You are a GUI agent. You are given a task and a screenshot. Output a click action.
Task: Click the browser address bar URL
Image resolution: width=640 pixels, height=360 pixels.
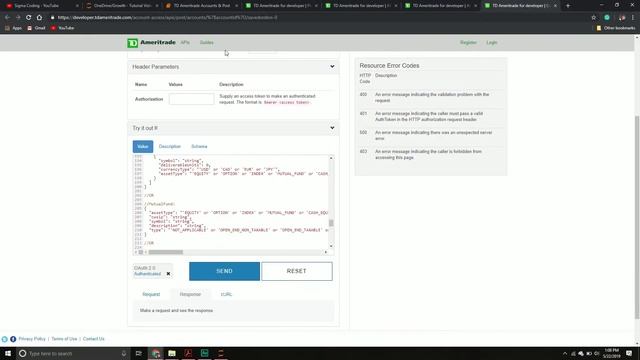[x=167, y=18]
